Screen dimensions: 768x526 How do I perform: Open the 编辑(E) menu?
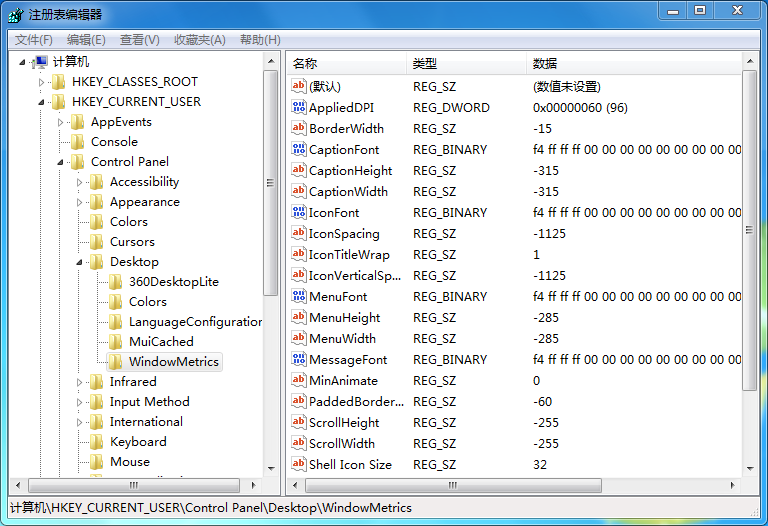86,40
